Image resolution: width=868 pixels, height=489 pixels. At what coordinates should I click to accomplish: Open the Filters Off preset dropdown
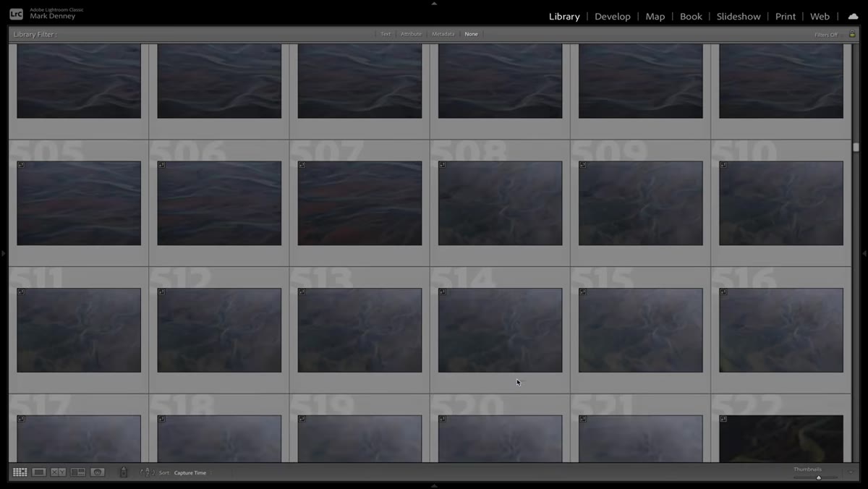(826, 35)
